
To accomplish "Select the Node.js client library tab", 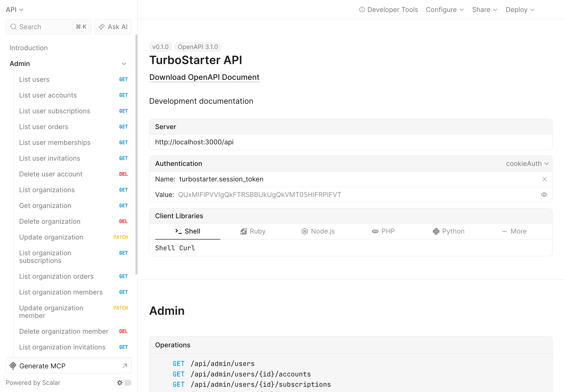I will coord(318,231).
